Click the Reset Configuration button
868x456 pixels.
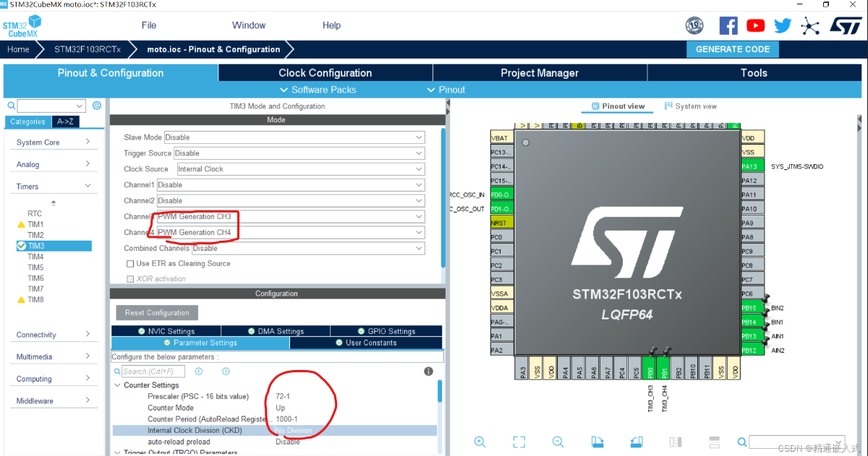point(156,312)
